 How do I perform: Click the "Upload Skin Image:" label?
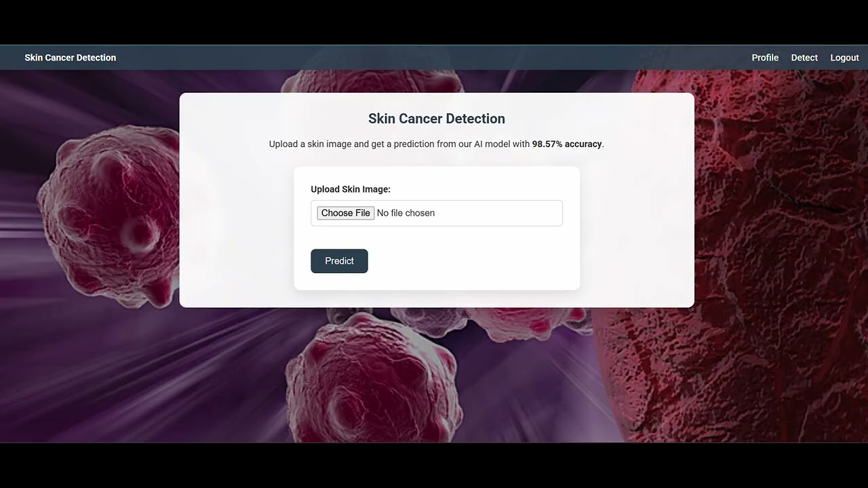tap(351, 189)
